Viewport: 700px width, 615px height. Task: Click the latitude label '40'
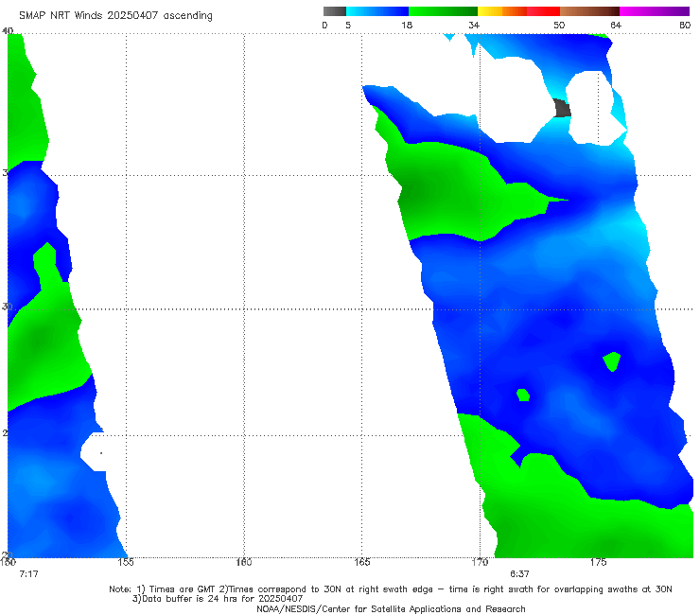tap(8, 31)
